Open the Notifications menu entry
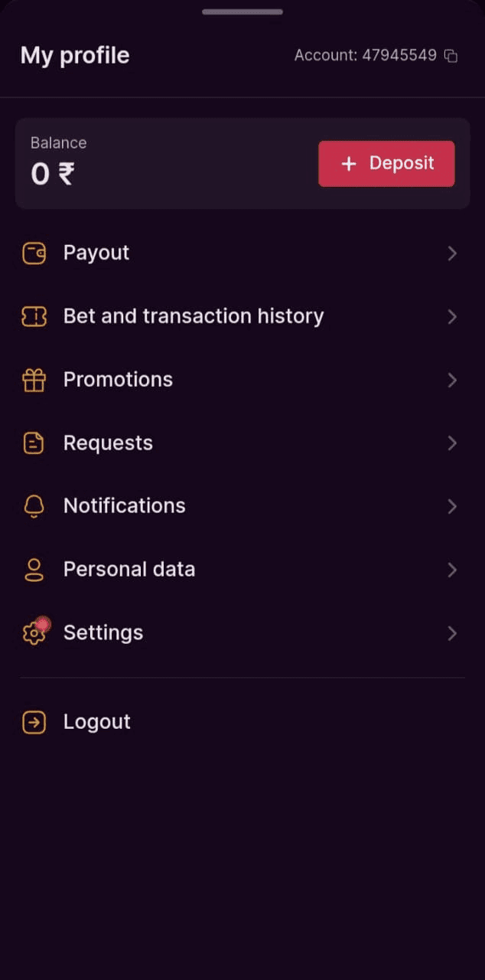 pos(124,506)
